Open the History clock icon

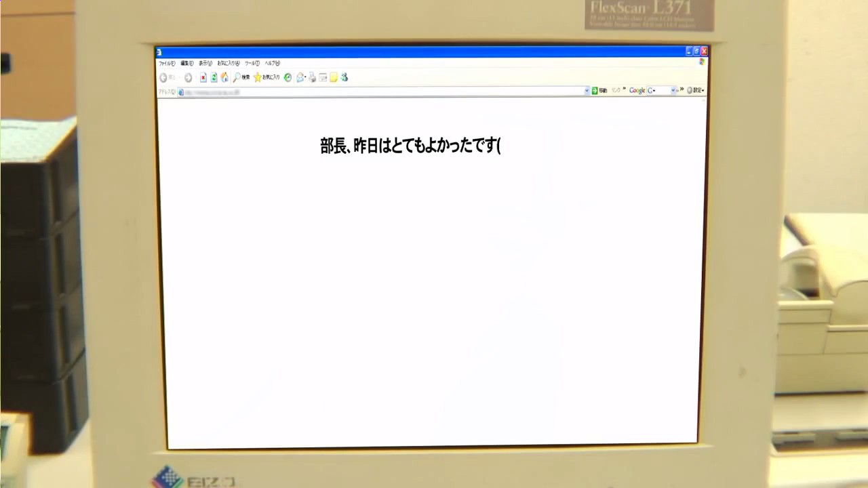tap(288, 78)
